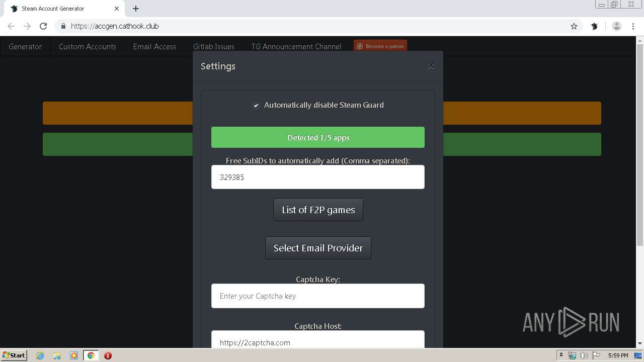Reload the current page

pos(43,26)
